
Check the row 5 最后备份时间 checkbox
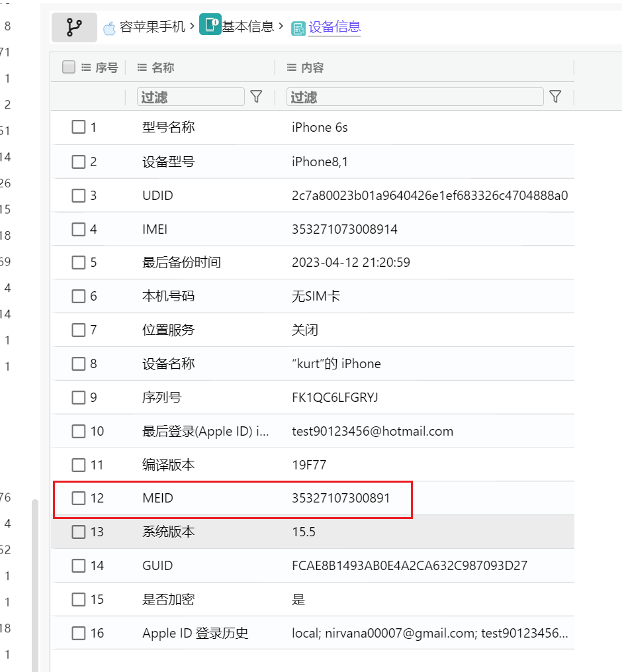pos(78,262)
